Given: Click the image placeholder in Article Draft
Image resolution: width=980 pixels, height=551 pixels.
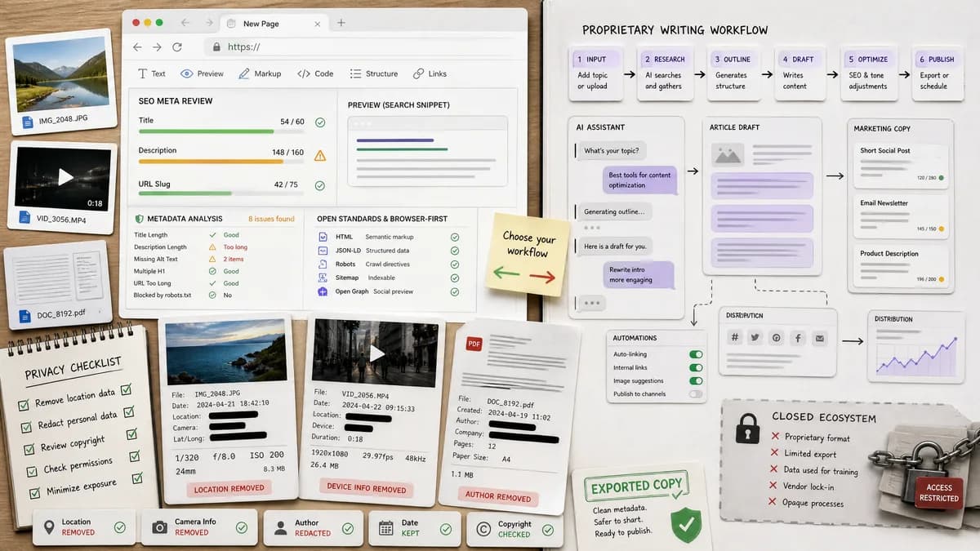Looking at the screenshot, I should pos(727,153).
